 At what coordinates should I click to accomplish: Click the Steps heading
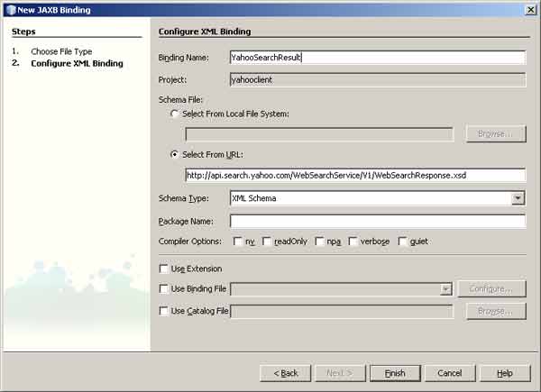point(23,32)
